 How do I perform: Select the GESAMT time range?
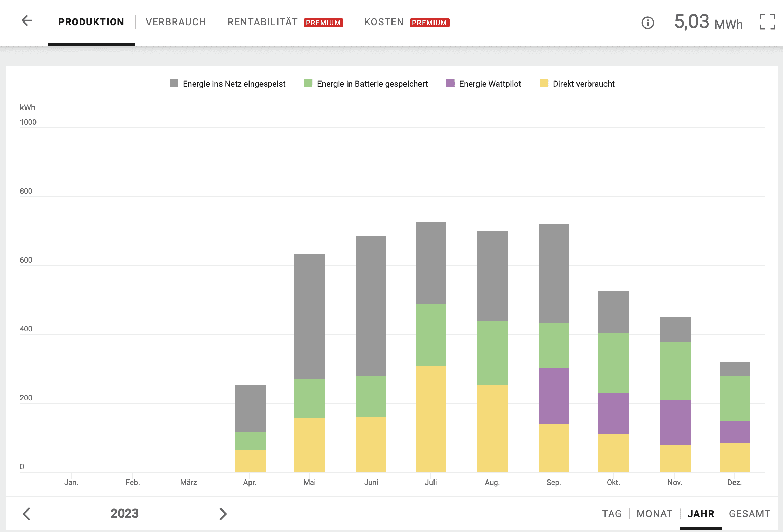tap(750, 514)
